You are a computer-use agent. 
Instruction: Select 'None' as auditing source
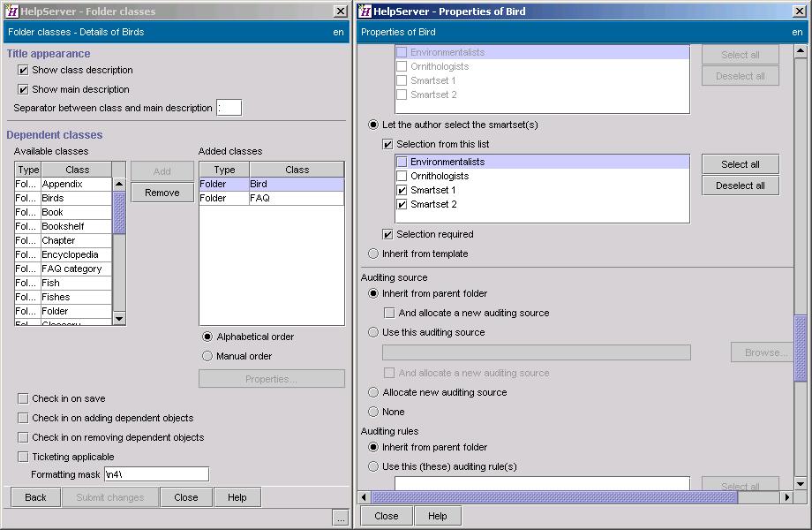click(x=373, y=412)
